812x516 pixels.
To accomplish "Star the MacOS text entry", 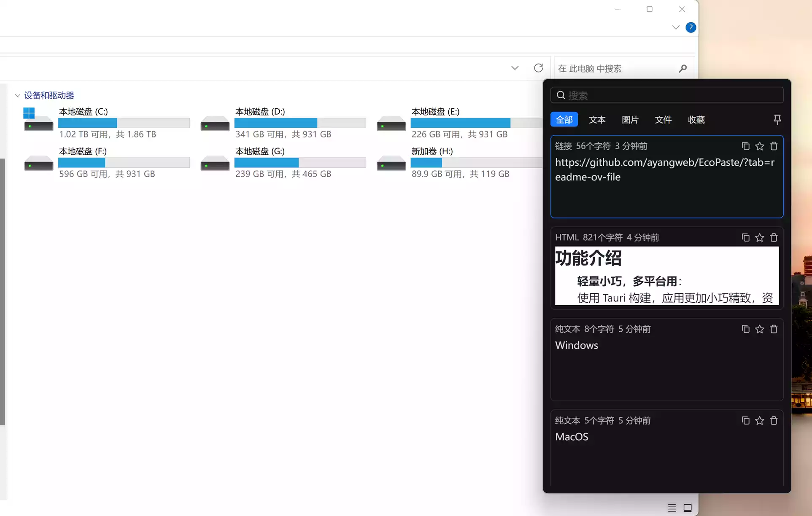I will (759, 420).
